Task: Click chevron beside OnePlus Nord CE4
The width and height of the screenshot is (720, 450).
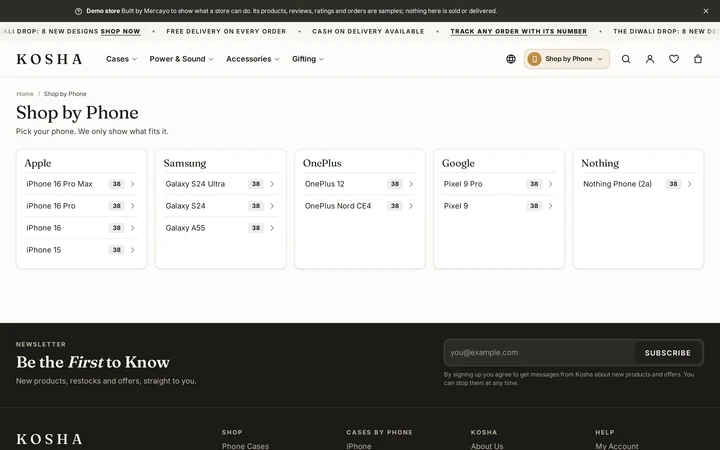Action: (411, 206)
